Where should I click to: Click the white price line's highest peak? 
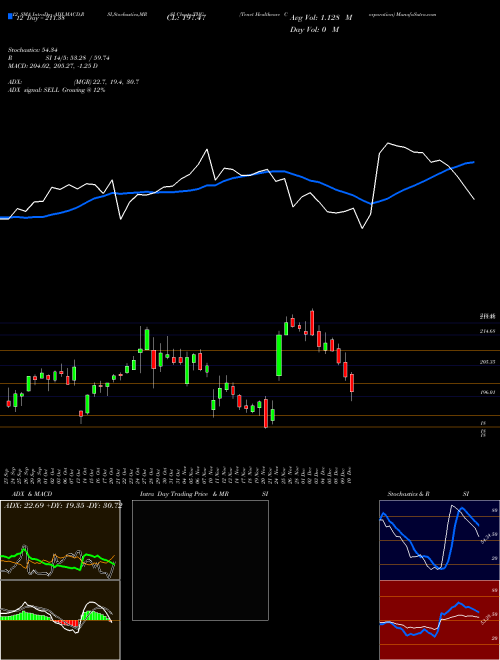click(388, 144)
